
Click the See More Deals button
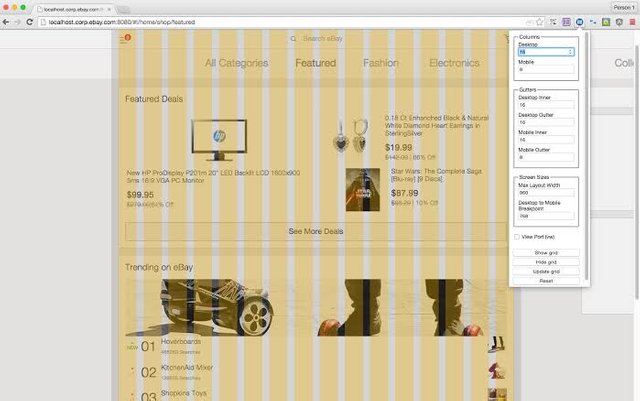316,232
